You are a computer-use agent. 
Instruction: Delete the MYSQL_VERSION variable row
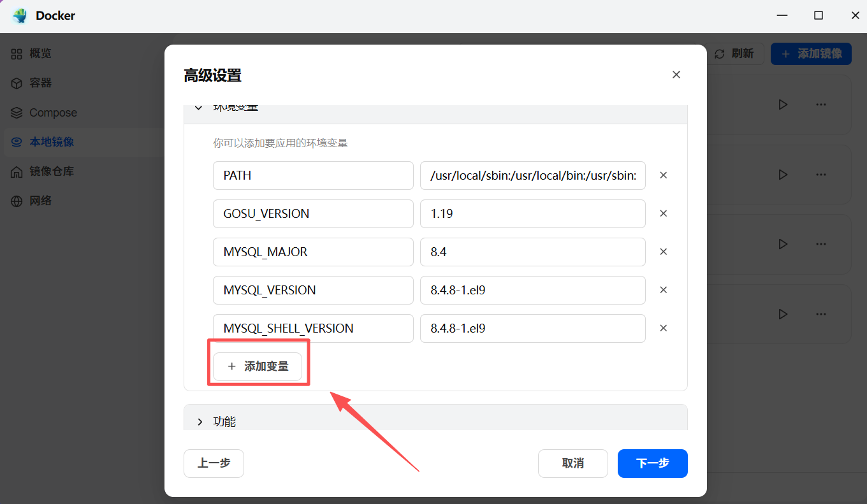point(663,290)
